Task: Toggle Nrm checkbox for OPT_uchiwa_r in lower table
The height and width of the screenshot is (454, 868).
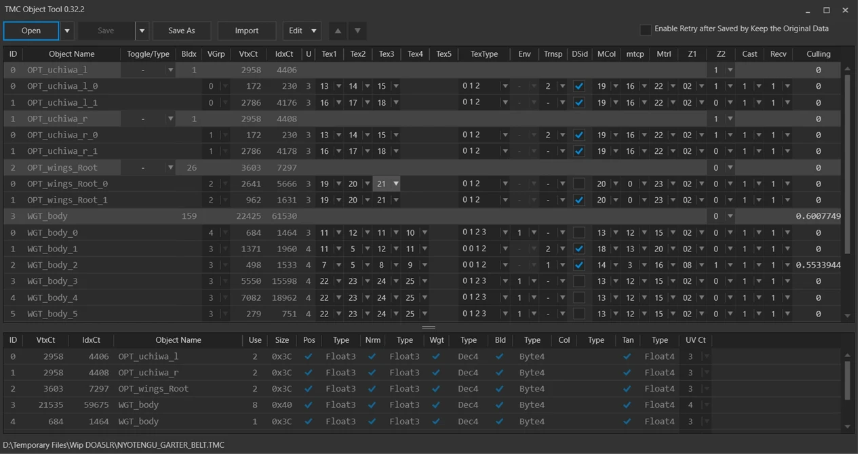Action: point(372,373)
